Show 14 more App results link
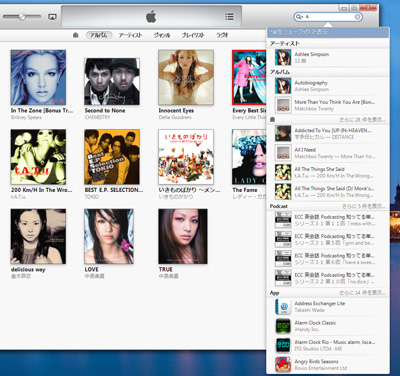The width and height of the screenshot is (400, 376). coord(362,293)
